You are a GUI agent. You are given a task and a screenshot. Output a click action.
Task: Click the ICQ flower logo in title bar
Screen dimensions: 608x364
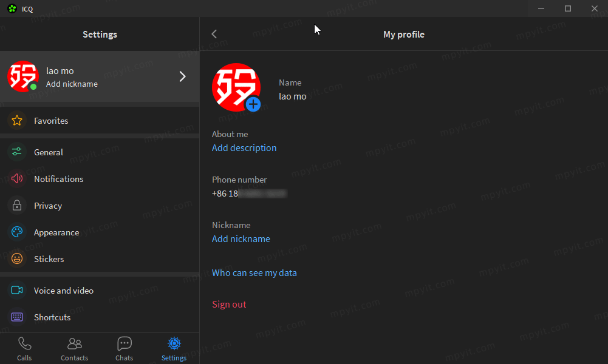(12, 8)
